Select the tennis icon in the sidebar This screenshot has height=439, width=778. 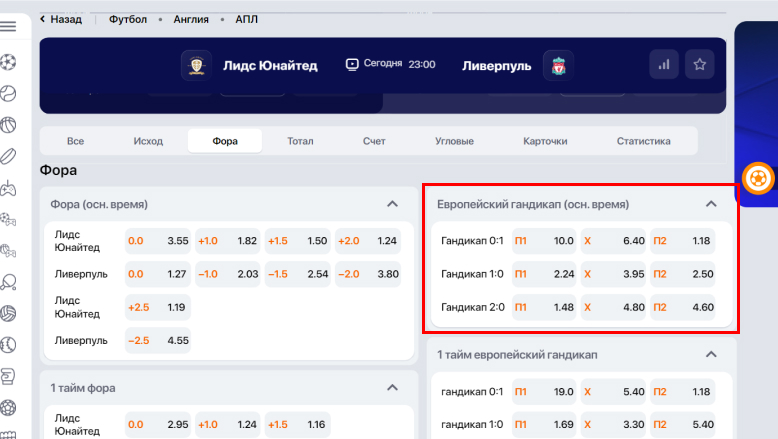pyautogui.click(x=9, y=93)
